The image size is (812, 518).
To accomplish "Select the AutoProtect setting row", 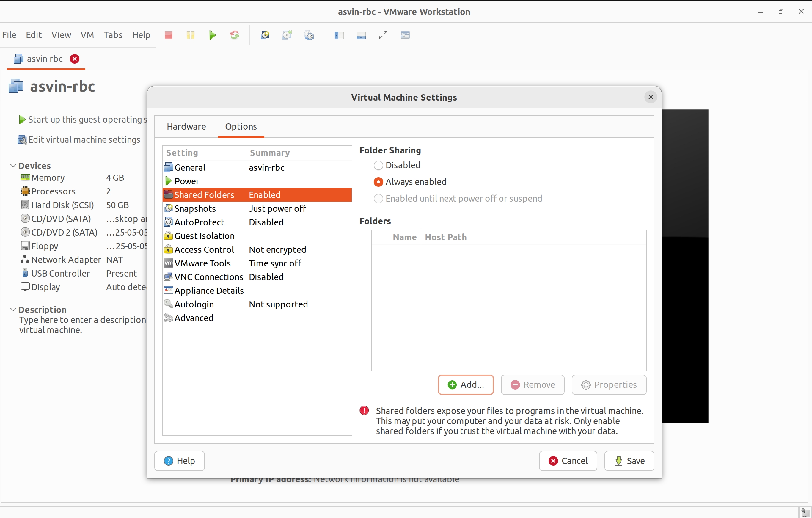I will [257, 222].
